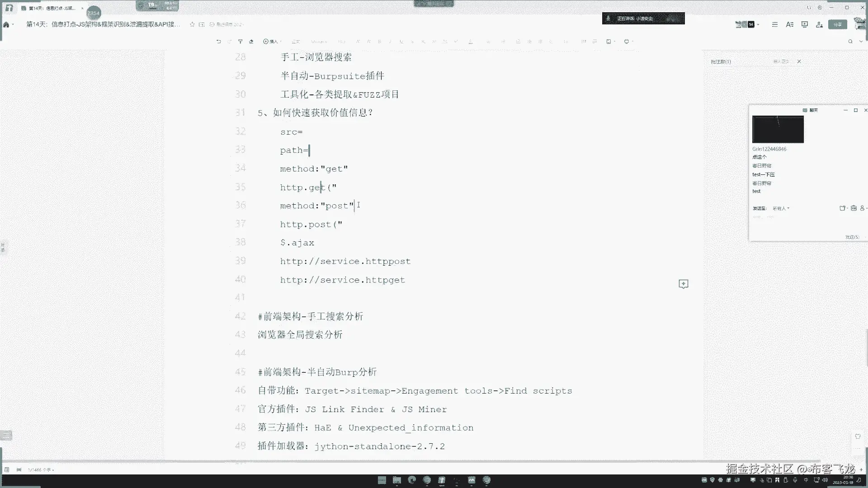Viewport: 868px width, 488px height.
Task: Click the search magnifier icon
Action: (x=850, y=42)
